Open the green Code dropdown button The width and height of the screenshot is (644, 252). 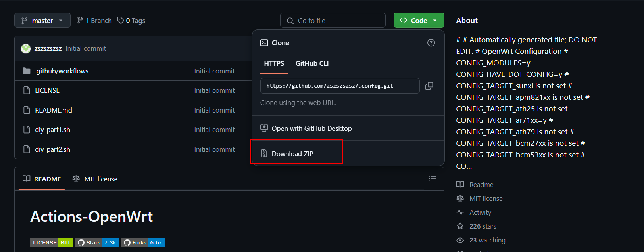pos(419,21)
